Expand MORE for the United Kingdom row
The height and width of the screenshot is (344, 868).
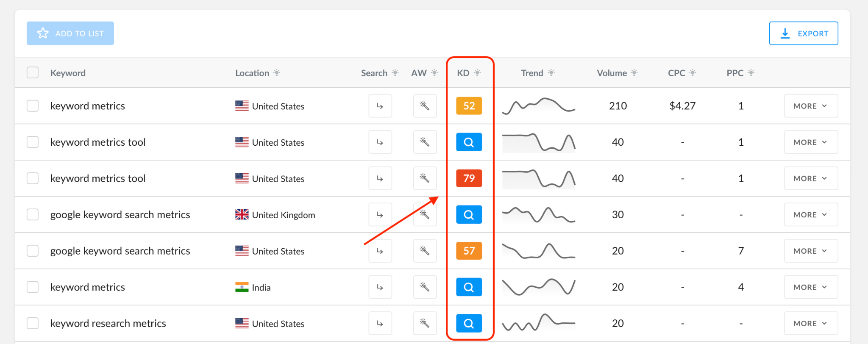tap(811, 214)
